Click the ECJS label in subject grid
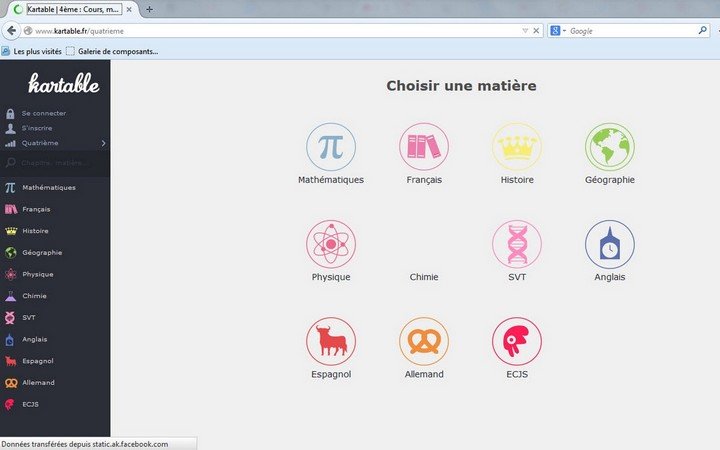 click(x=517, y=374)
